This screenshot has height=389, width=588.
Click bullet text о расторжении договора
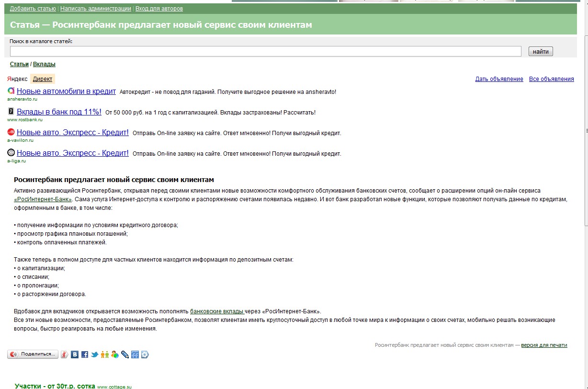point(50,294)
